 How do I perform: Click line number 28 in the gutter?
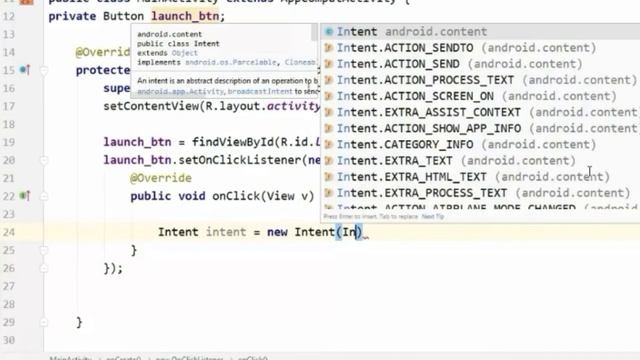pos(9,304)
